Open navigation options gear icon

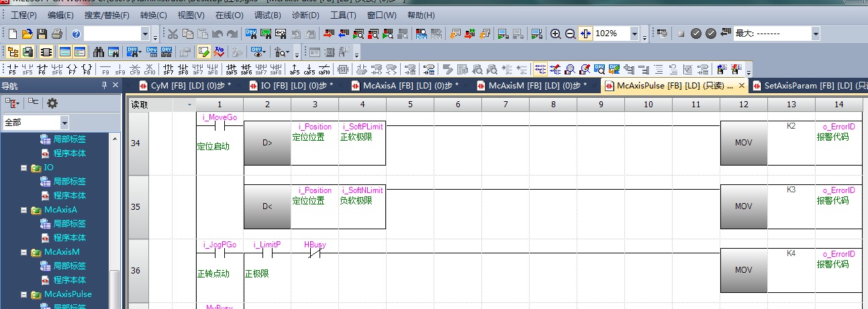click(x=52, y=103)
